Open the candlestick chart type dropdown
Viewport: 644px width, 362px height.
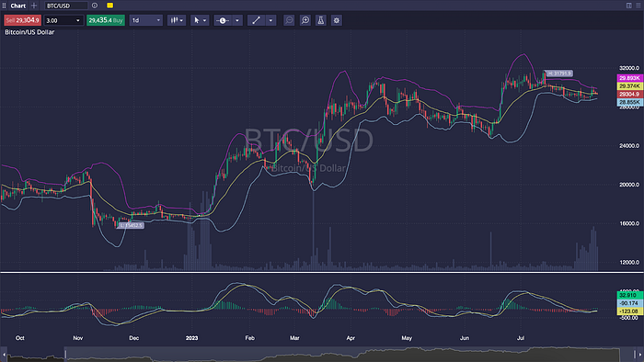coord(177,20)
